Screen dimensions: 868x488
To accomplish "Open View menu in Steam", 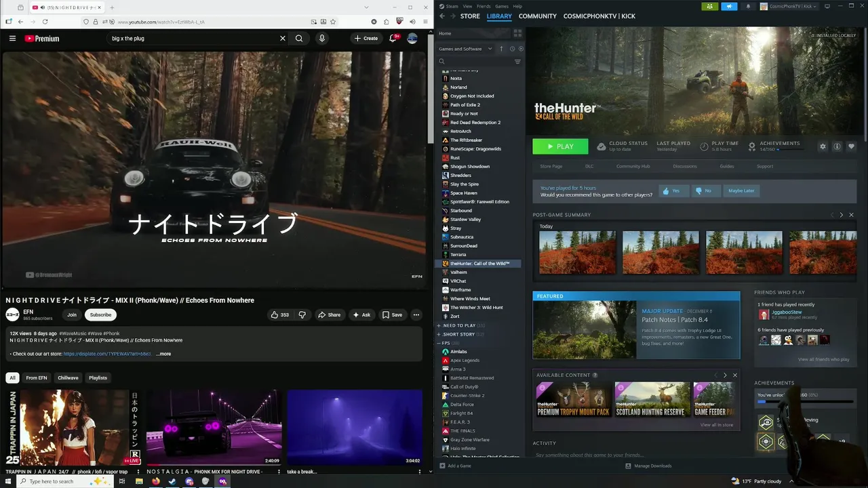I will (467, 6).
